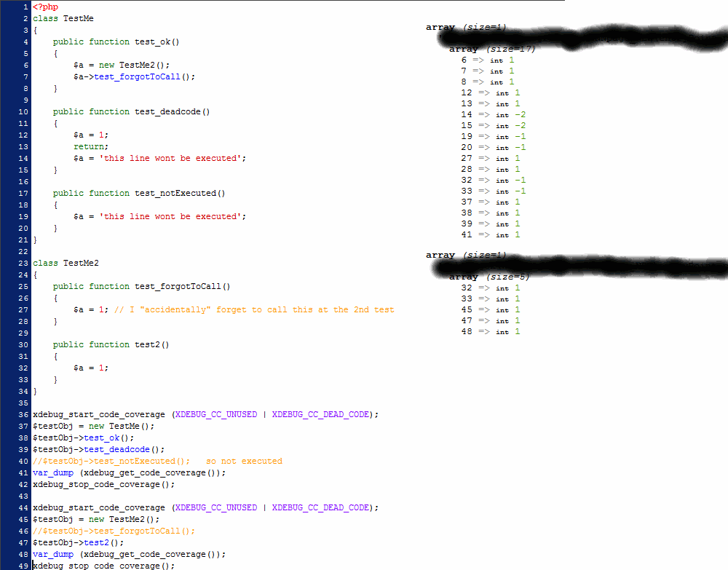The height and width of the screenshot is (570, 728).
Task: Click XDEBUG_CC_UNUSED constant on line 44
Action: (216, 507)
